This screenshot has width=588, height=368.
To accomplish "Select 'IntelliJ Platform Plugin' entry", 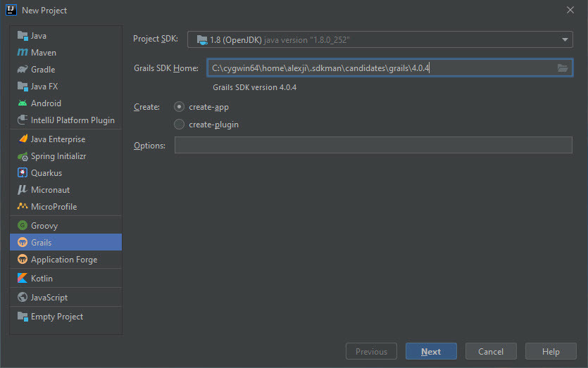I will (x=73, y=120).
